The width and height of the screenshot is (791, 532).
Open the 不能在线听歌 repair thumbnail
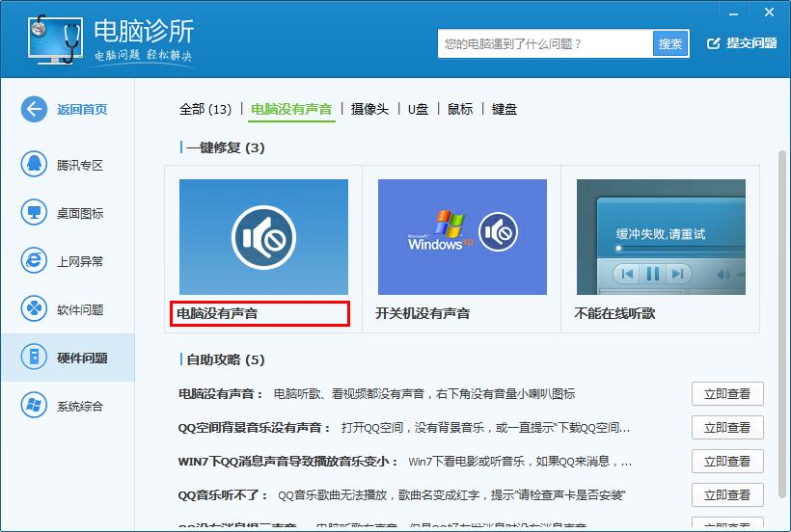(x=661, y=237)
